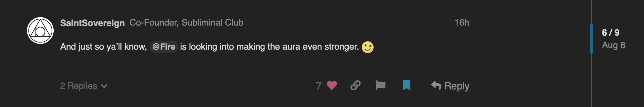Click the 16h post timestamp
Image resolution: width=644 pixels, height=107 pixels.
(x=462, y=23)
